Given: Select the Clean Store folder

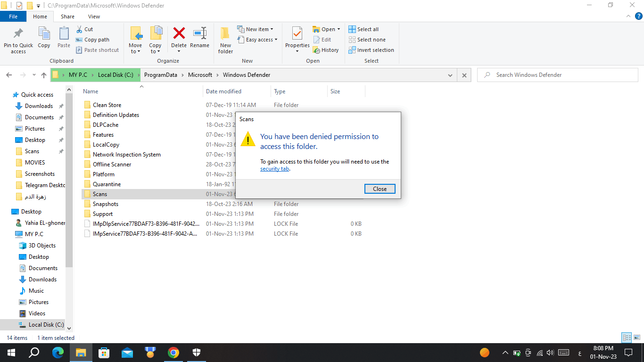Looking at the screenshot, I should coord(107,105).
